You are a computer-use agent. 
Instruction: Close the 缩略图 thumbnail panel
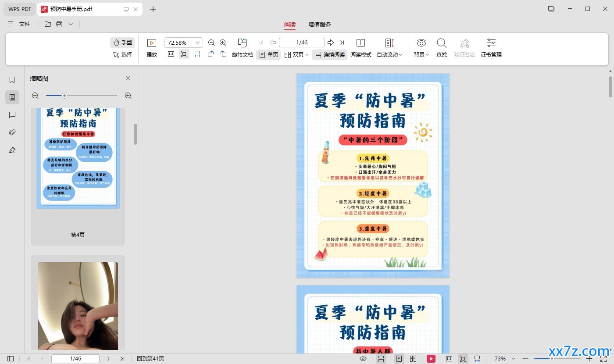128,78
